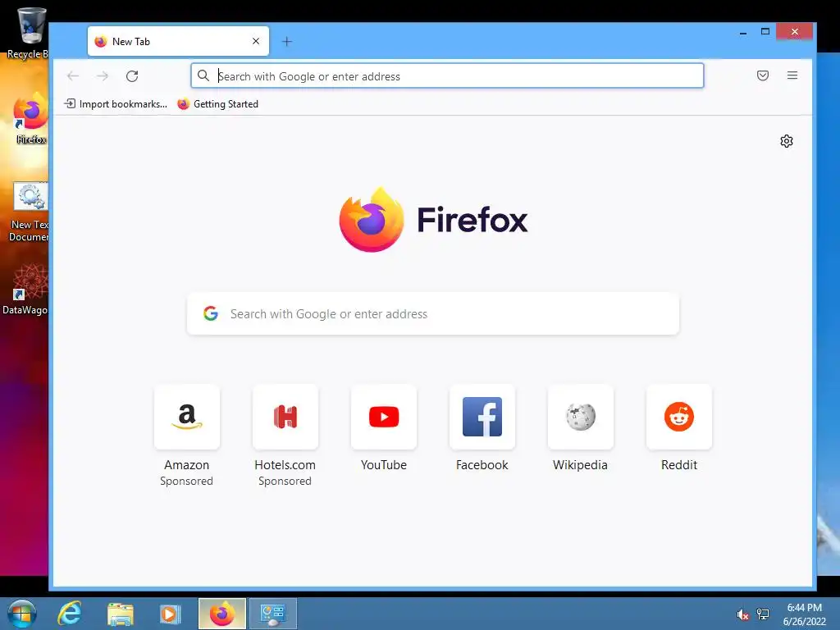Image resolution: width=840 pixels, height=630 pixels.
Task: Open new tab personalize gear settings
Action: click(787, 141)
